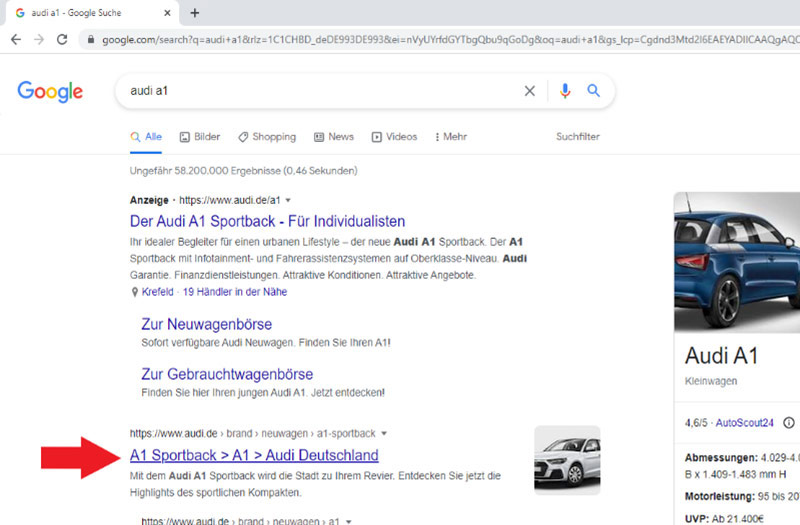Click the 'Motorleistung:' label in the panel

719,496
